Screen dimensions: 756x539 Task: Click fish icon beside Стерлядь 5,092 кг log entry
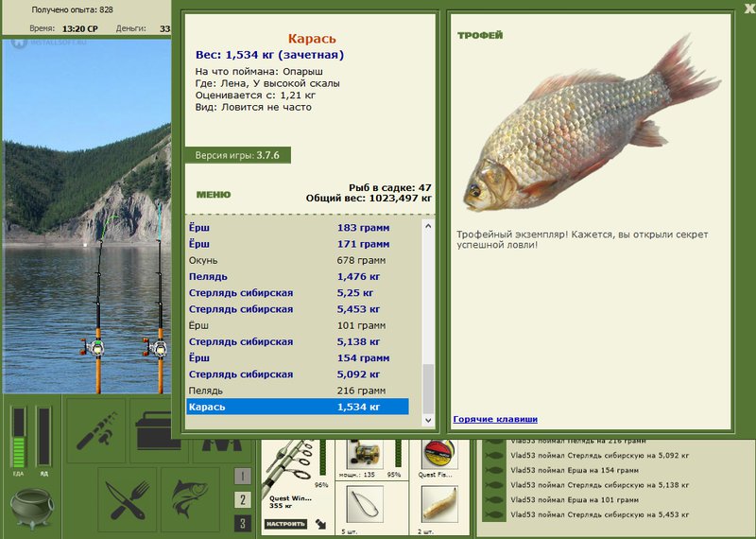494,455
